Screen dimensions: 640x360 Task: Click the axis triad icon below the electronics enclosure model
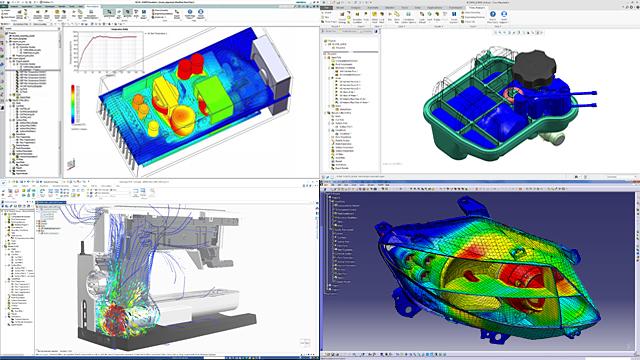[71, 164]
